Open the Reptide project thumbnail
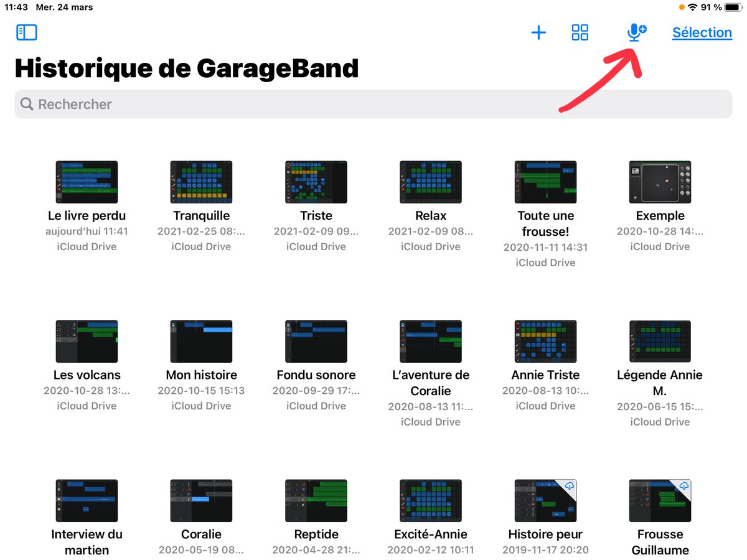 point(316,500)
